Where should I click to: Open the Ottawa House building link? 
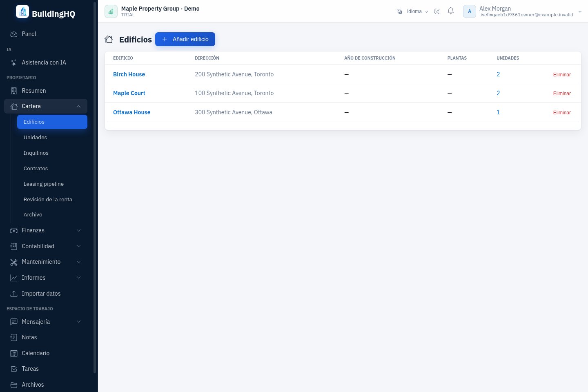tap(131, 112)
